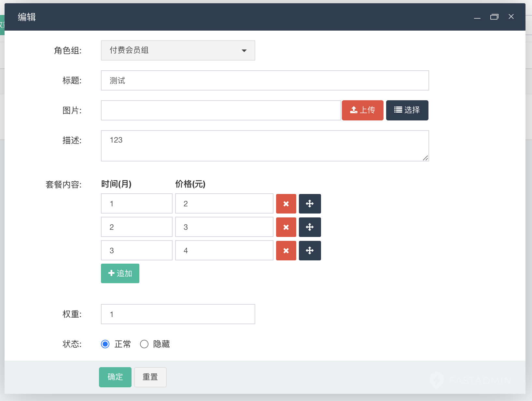The image size is (532, 401).
Task: Open the 角色组 dropdown
Action: (178, 50)
